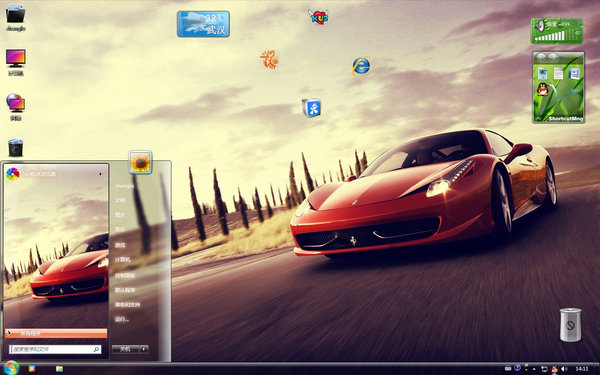Open the winged heart KU desktop icon
Screen dimensions: 600x375
coord(318,17)
